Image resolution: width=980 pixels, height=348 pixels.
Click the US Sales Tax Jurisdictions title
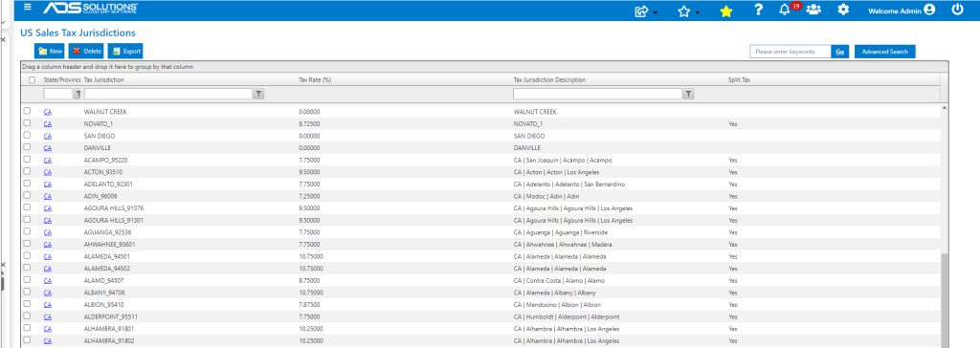(78, 33)
